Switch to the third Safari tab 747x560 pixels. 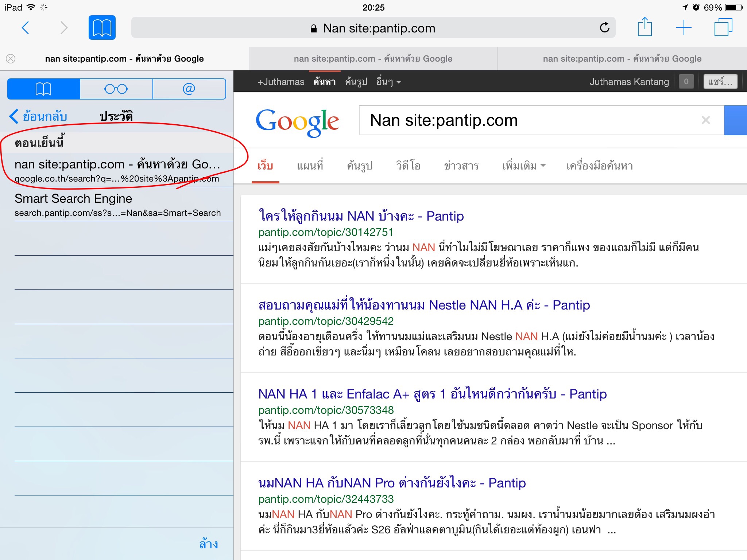click(622, 59)
